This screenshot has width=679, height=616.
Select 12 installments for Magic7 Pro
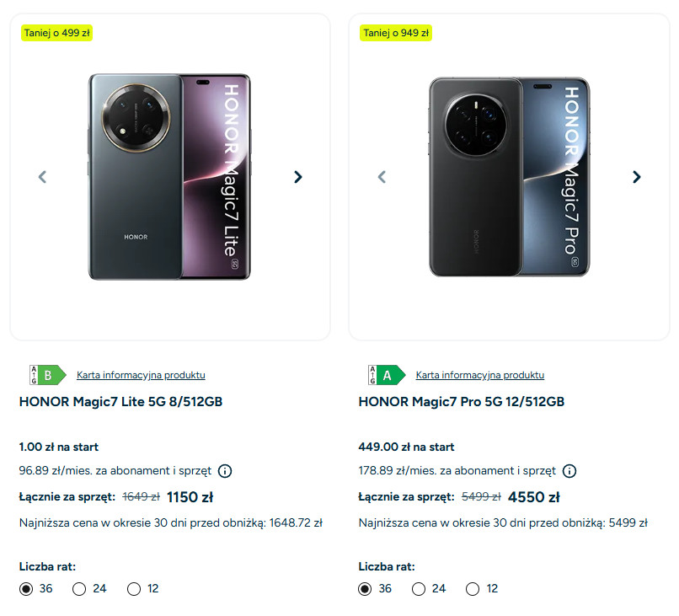473,589
